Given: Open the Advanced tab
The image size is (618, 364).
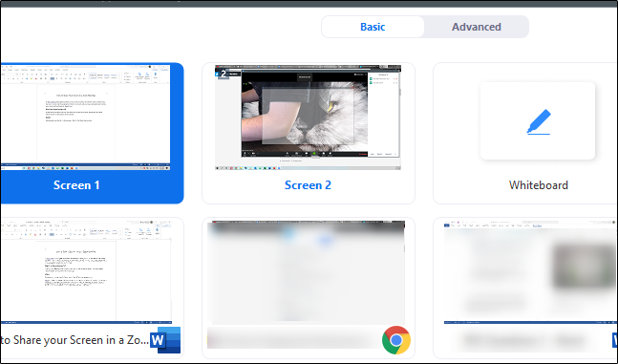Looking at the screenshot, I should click(476, 27).
